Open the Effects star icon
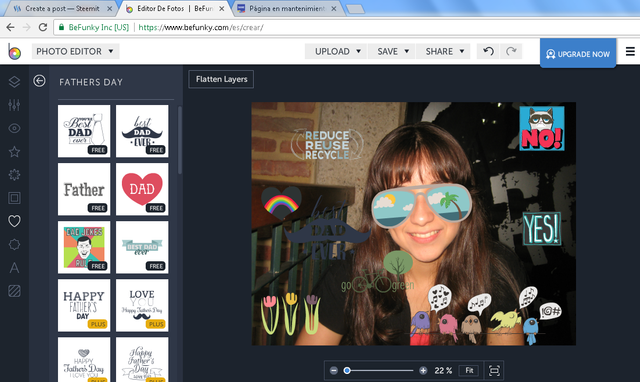The width and height of the screenshot is (640, 382). (x=14, y=152)
